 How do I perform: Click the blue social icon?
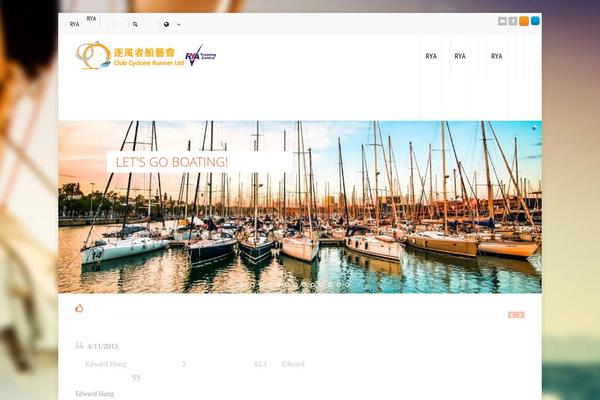coord(535,21)
